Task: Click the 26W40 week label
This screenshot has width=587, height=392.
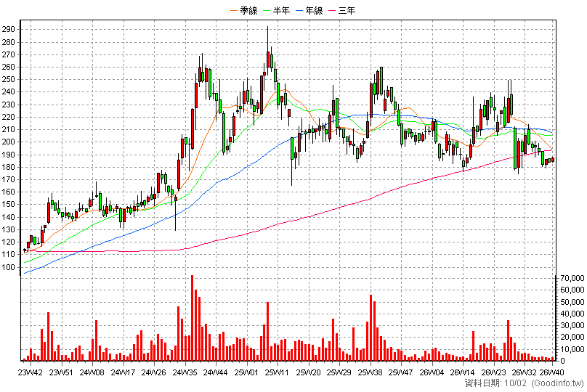Action: (551, 372)
